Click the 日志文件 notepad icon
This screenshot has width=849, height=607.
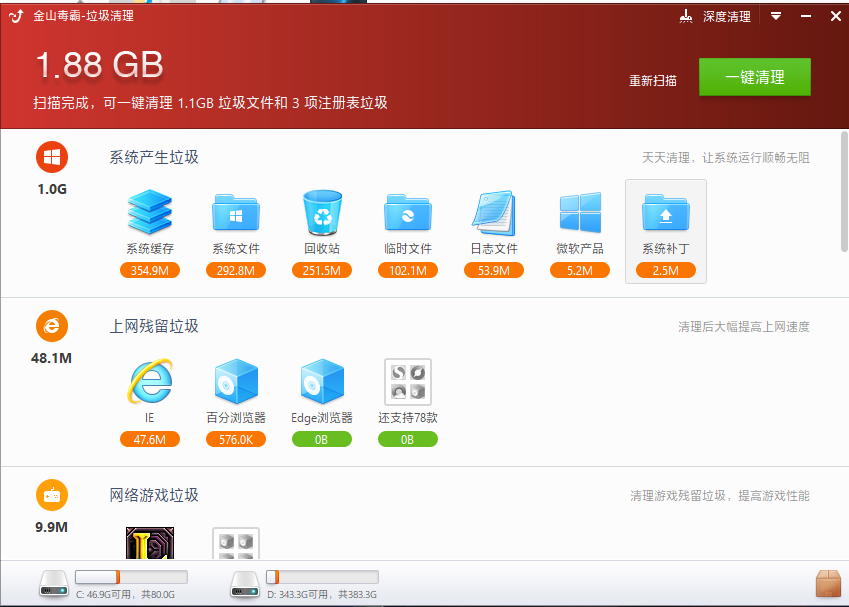pos(493,212)
